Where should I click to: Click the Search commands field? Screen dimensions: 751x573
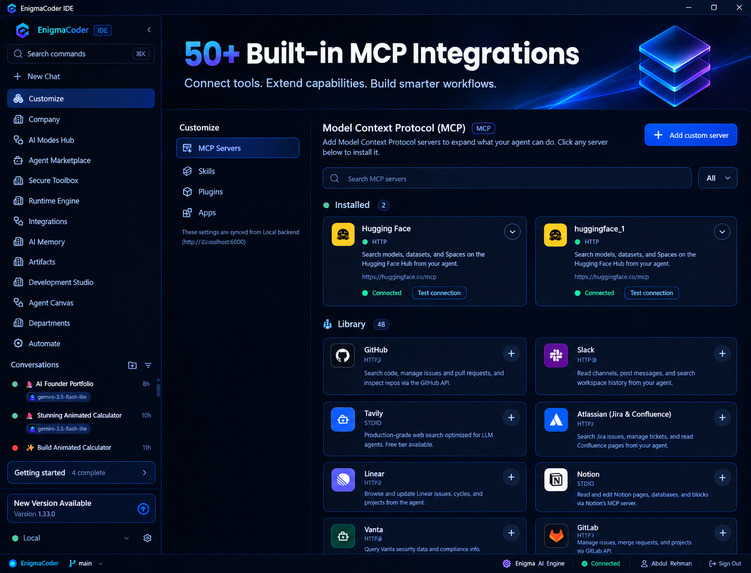(x=81, y=54)
